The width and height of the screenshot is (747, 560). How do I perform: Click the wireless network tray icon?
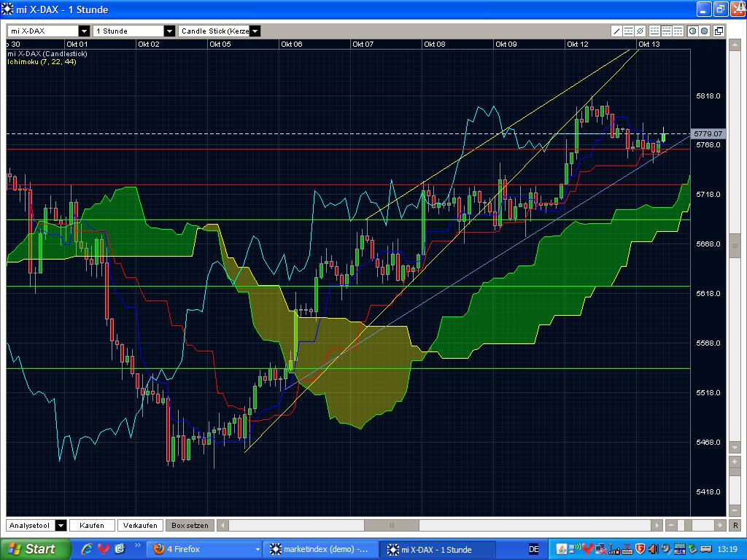click(x=575, y=548)
